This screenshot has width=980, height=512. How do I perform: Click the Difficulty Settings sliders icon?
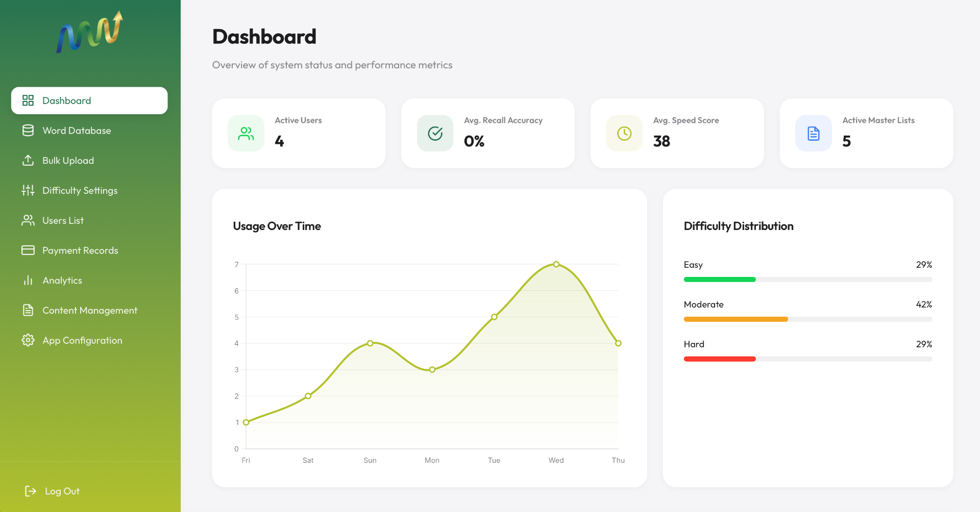[x=28, y=190]
